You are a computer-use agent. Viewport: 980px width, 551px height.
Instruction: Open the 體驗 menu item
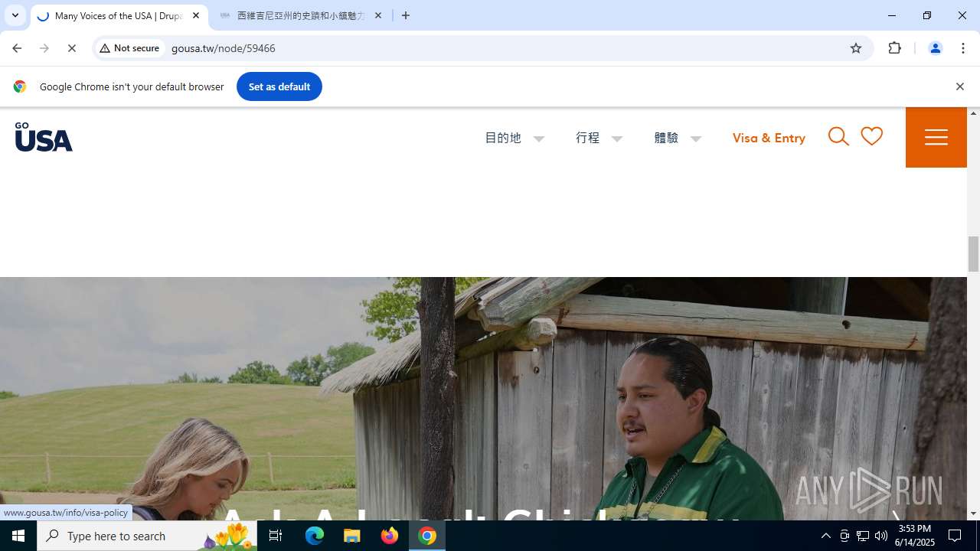point(666,138)
